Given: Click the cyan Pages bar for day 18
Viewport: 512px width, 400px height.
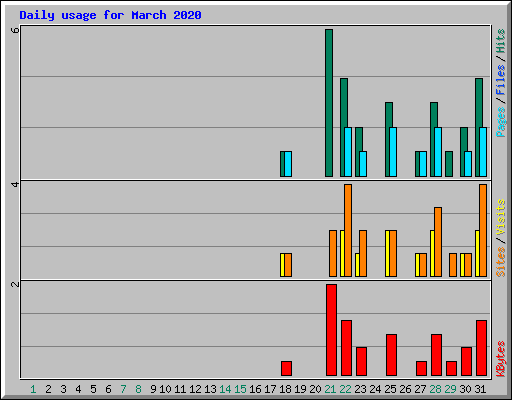Looking at the screenshot, I should click(288, 164).
